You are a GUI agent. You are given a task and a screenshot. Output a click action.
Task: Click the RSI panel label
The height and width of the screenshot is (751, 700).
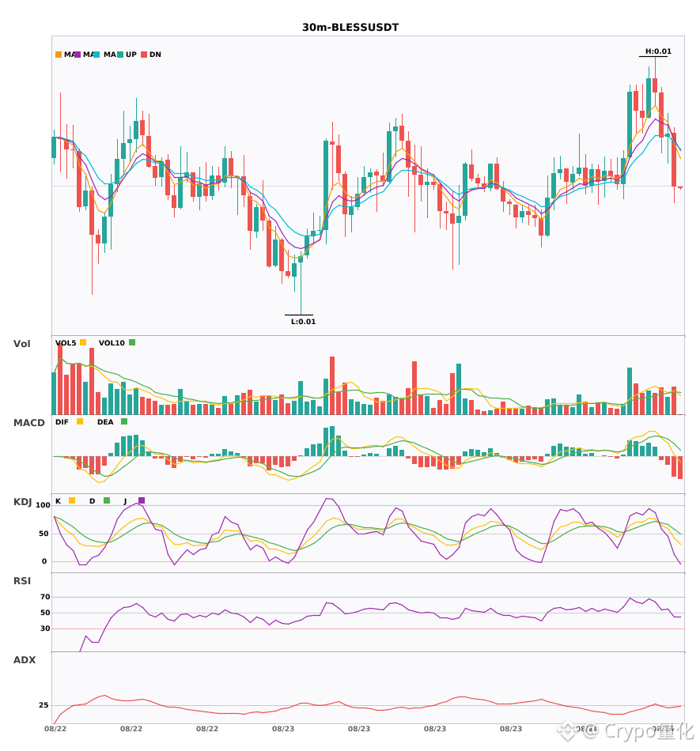click(x=22, y=581)
